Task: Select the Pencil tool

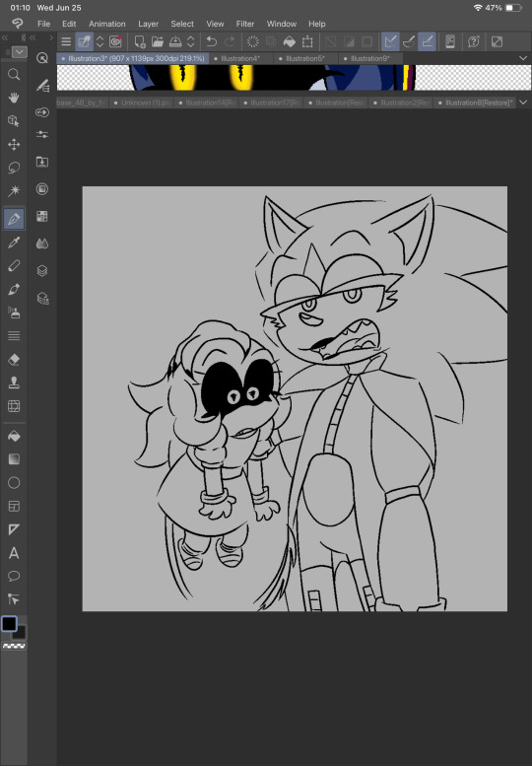Action: pos(14,265)
